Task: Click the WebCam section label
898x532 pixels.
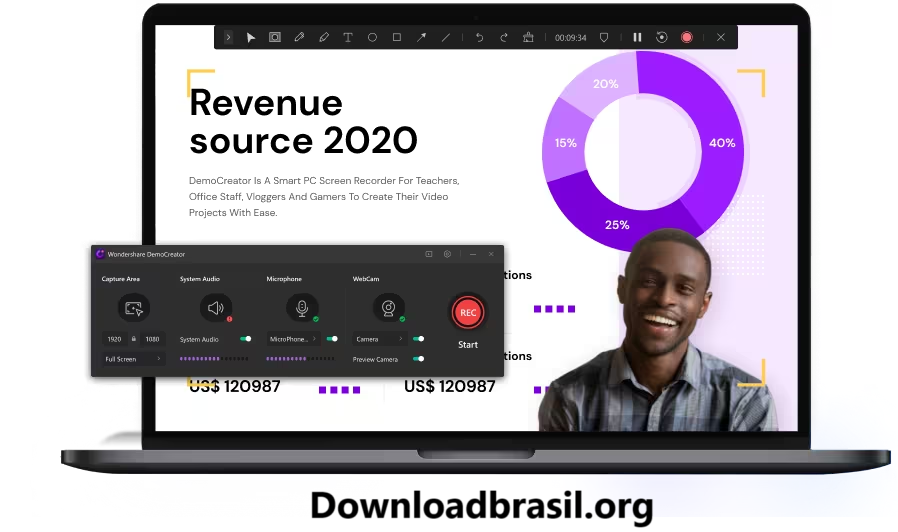Action: click(x=366, y=279)
